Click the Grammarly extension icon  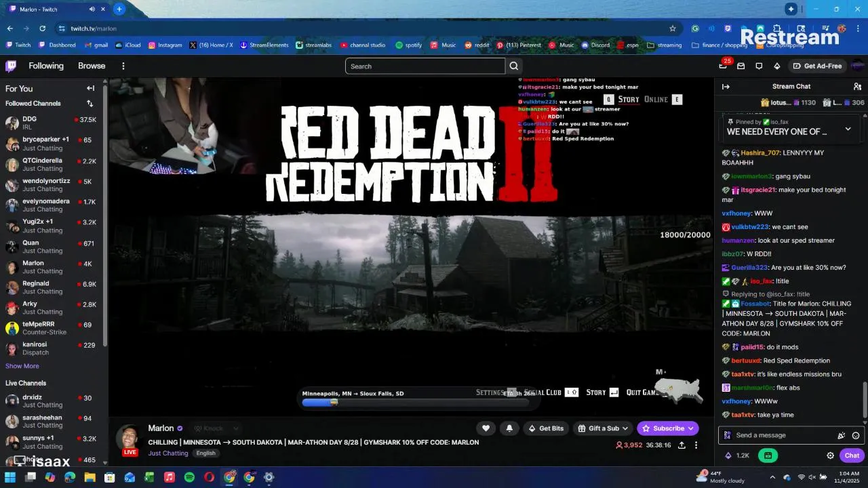click(x=695, y=28)
